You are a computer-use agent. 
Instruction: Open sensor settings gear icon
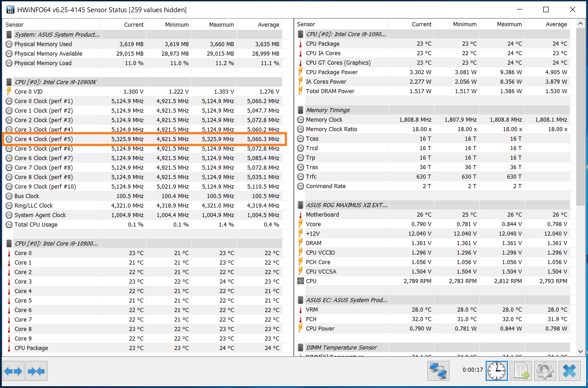[x=545, y=371]
